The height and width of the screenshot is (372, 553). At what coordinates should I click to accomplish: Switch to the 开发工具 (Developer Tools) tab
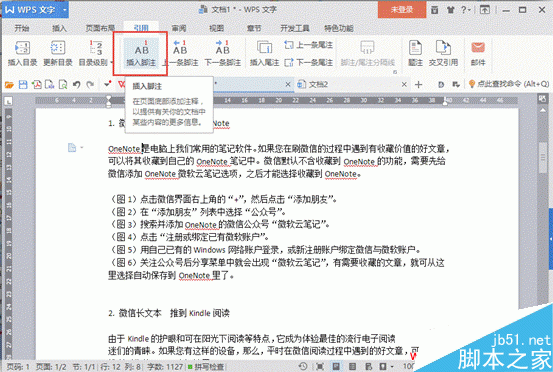coord(295,28)
